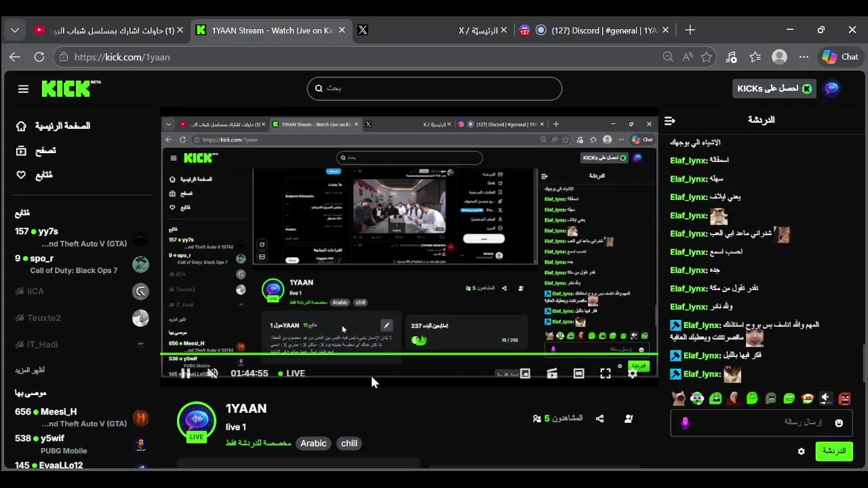The height and width of the screenshot is (488, 868).
Task: Select the chill tag
Action: [349, 443]
